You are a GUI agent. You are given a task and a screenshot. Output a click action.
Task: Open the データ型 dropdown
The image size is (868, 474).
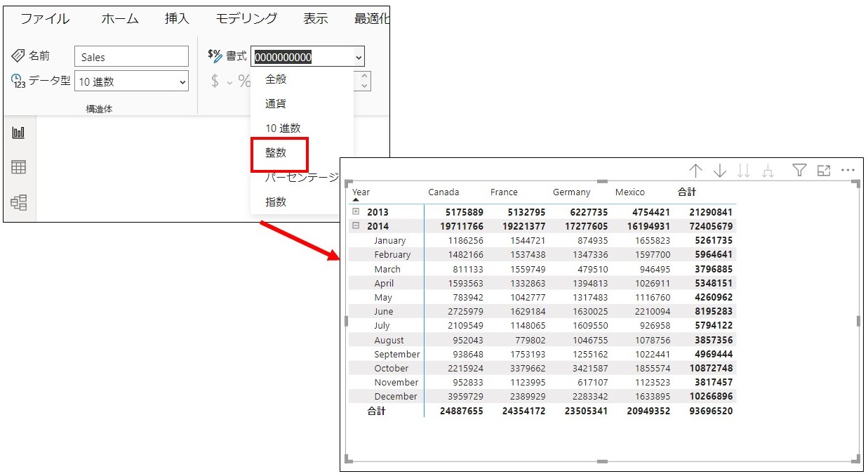(131, 81)
